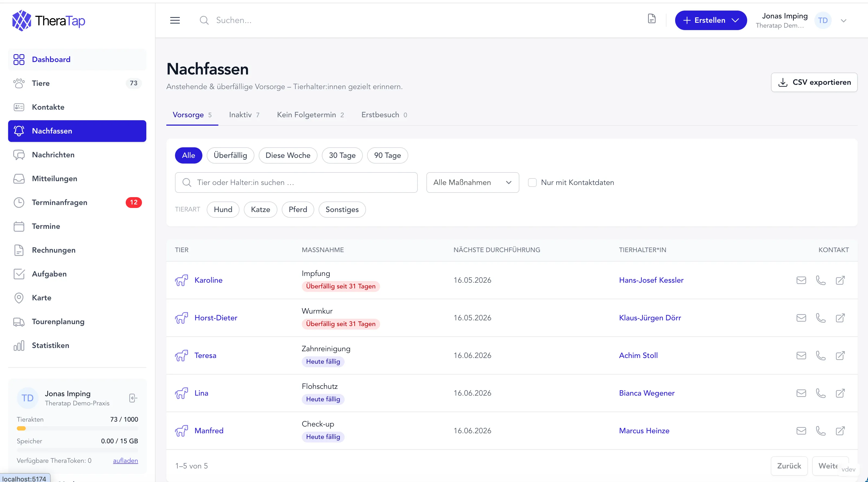Go to Statistiken in sidebar
The image size is (868, 482).
click(x=77, y=346)
